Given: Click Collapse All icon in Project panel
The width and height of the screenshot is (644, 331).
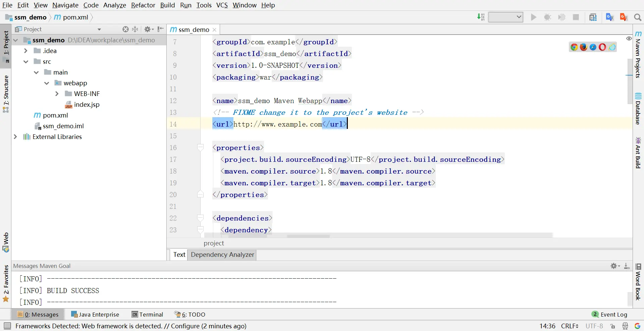Looking at the screenshot, I should 135,29.
